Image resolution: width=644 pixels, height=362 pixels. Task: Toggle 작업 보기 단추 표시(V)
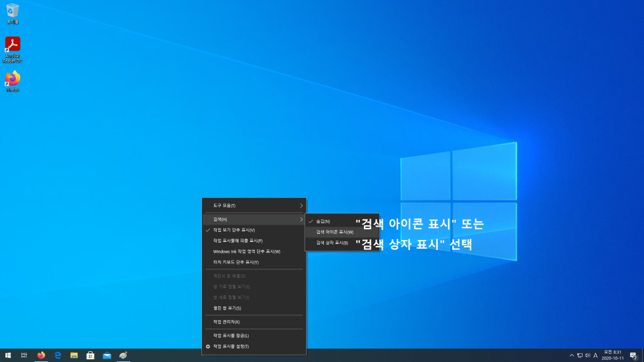click(x=254, y=230)
